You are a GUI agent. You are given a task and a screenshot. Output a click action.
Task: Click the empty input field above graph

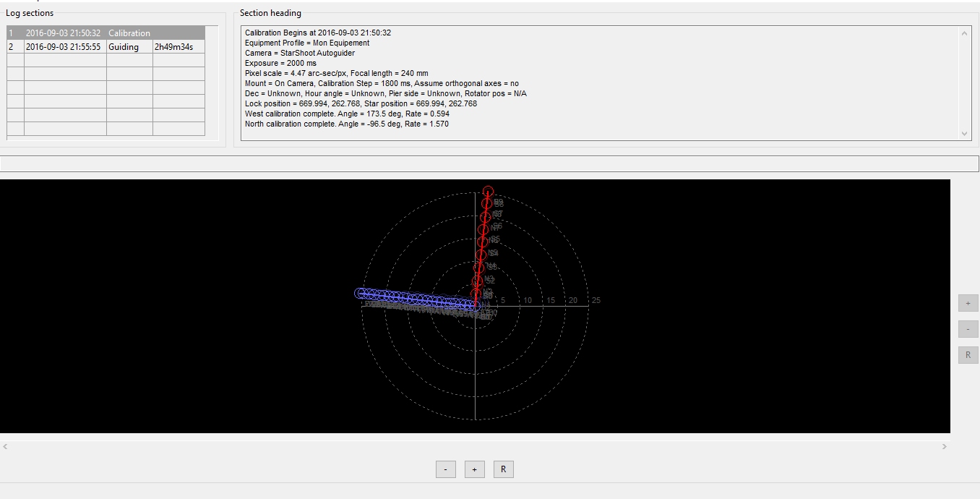(x=489, y=163)
